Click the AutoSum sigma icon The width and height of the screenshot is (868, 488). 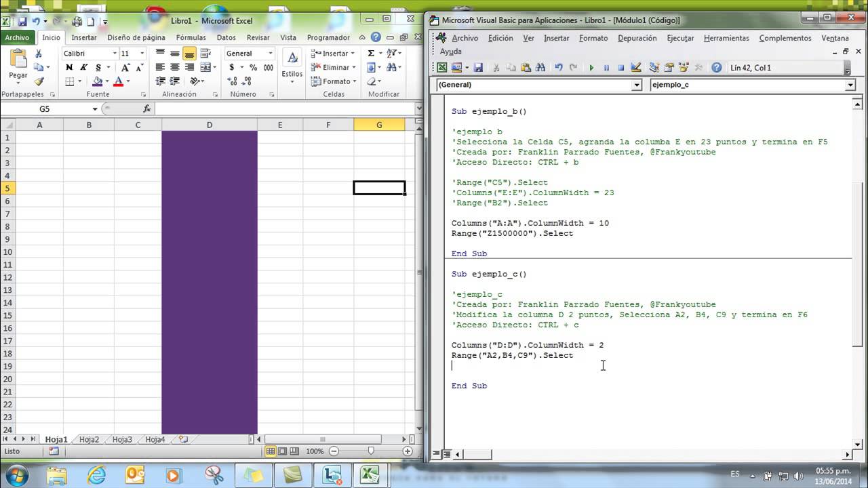[x=371, y=53]
